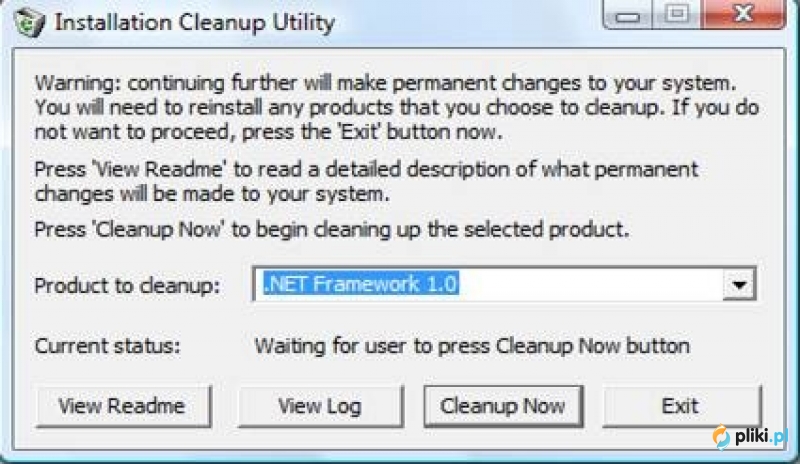
Task: Expand the Product to cleanup dropdown arrow
Action: coord(739,284)
